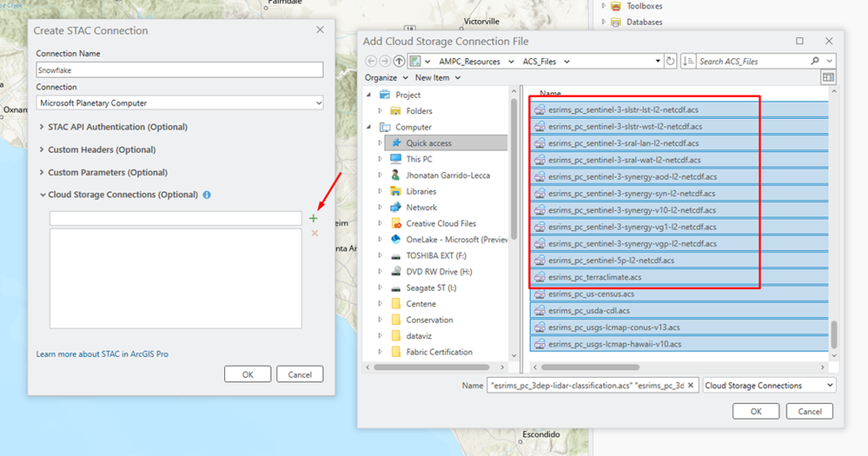Screen dimensions: 868x456
Task: Click the Quick access star icon
Action: (396, 142)
